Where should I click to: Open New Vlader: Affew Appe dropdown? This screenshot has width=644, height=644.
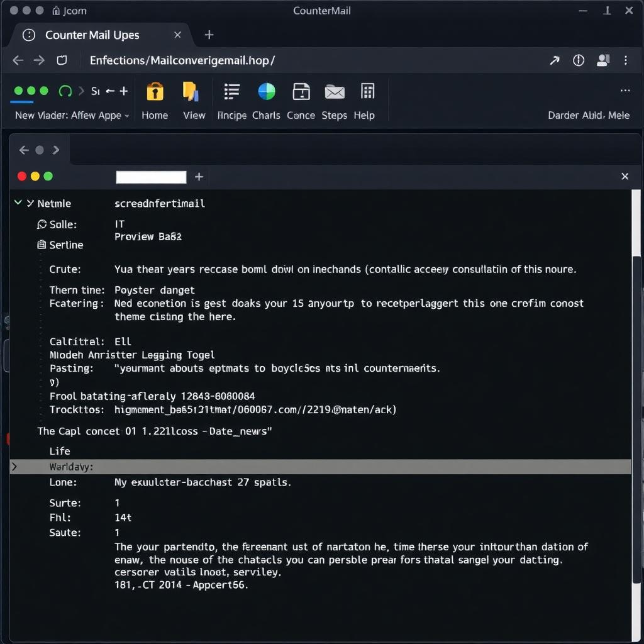tap(72, 116)
